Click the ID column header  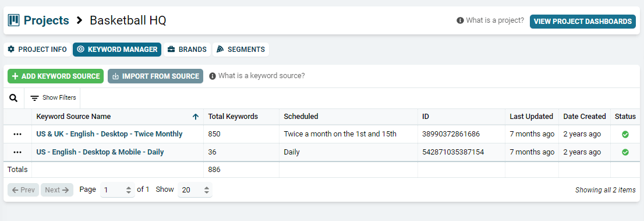pyautogui.click(x=426, y=117)
